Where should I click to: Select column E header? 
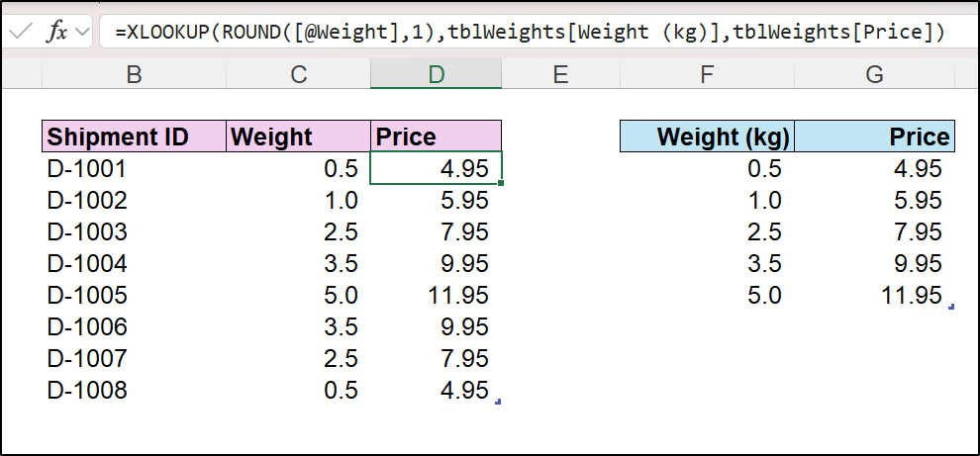pyautogui.click(x=560, y=75)
